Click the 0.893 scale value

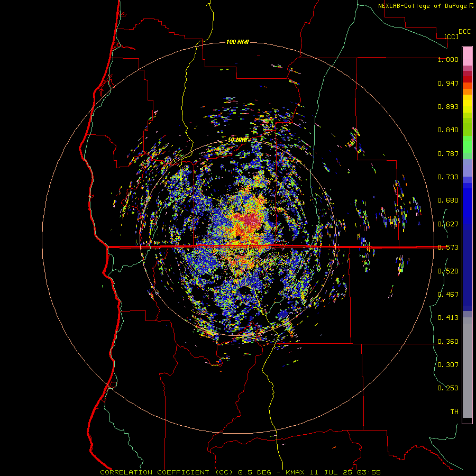point(448,106)
